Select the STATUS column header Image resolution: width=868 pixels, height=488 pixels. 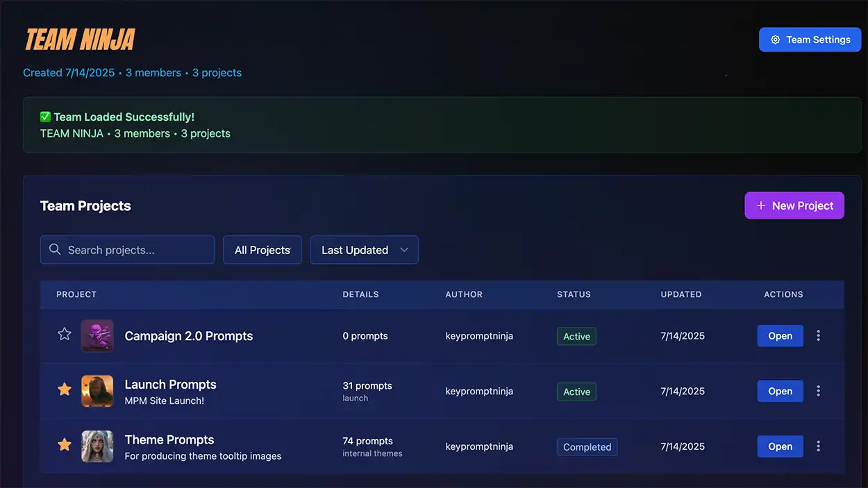click(574, 294)
